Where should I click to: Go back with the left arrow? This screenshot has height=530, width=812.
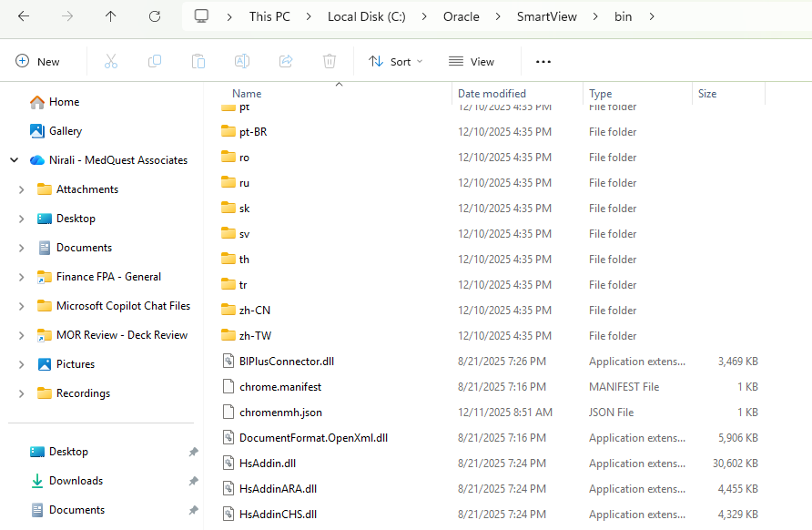click(x=24, y=16)
